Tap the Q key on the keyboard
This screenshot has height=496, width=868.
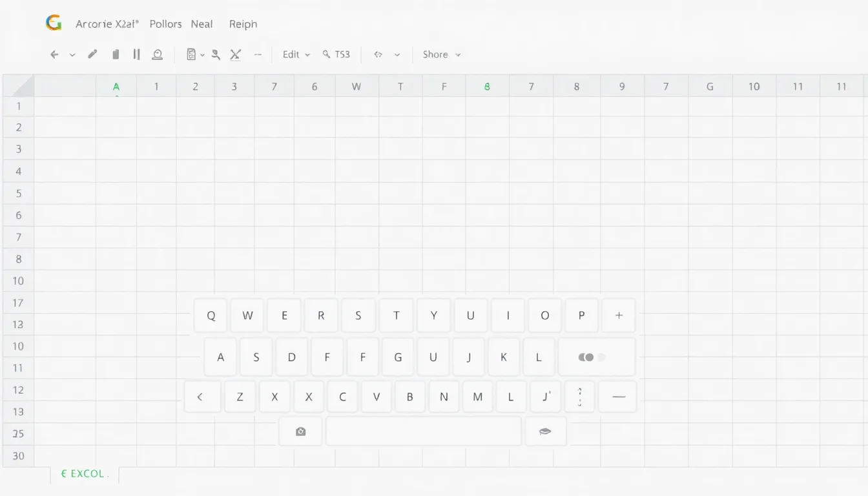click(211, 316)
